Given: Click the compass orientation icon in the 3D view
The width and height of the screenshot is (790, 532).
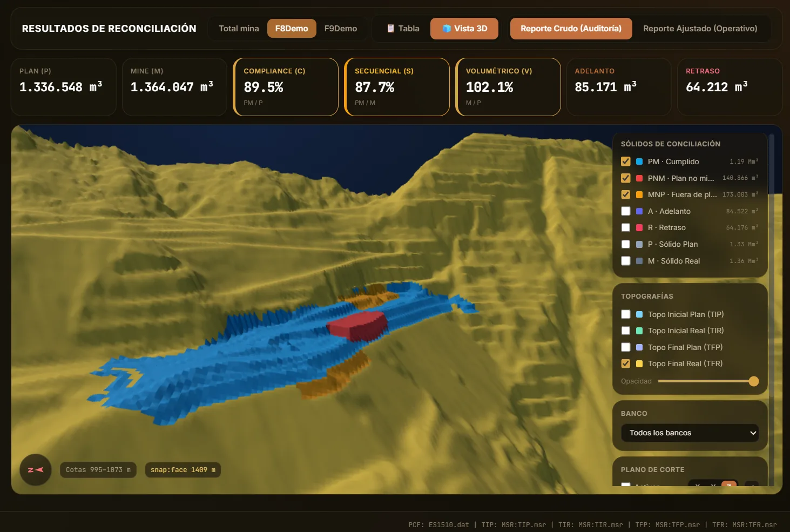Looking at the screenshot, I should pos(36,470).
